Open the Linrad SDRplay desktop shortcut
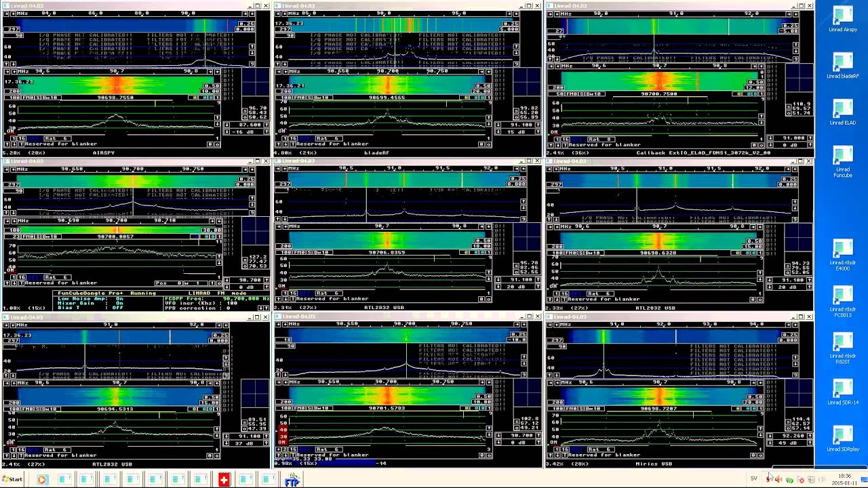The image size is (868, 488). coord(842,436)
